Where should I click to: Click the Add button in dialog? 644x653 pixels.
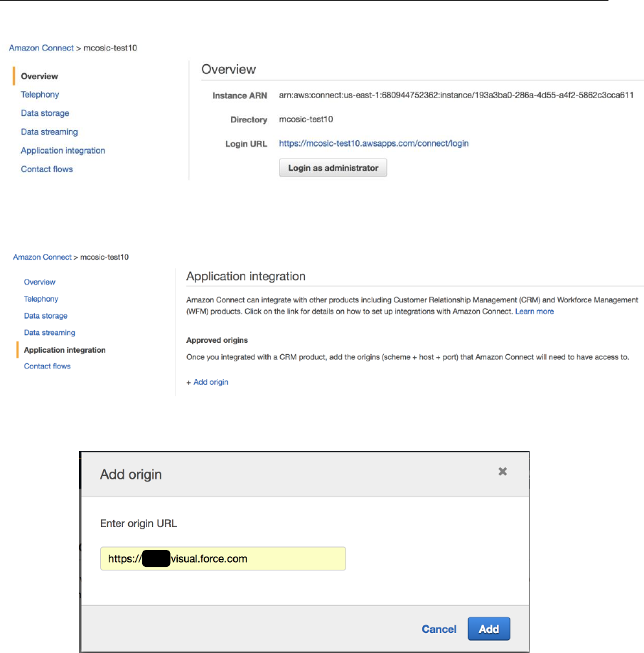pyautogui.click(x=488, y=629)
